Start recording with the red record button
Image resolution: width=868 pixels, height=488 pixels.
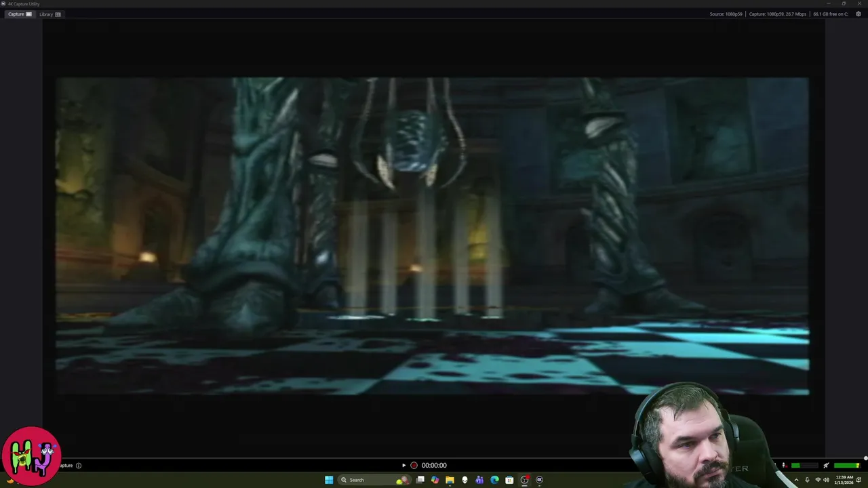pyautogui.click(x=414, y=465)
